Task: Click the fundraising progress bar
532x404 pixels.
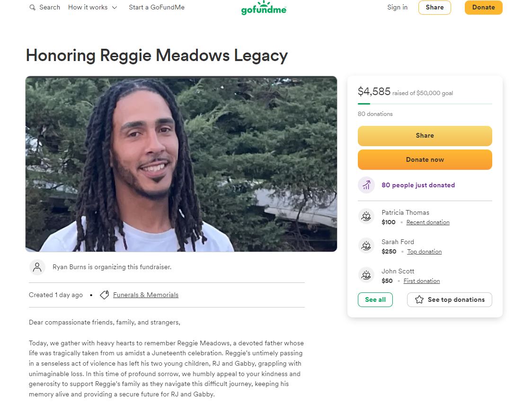Action: coord(425,104)
